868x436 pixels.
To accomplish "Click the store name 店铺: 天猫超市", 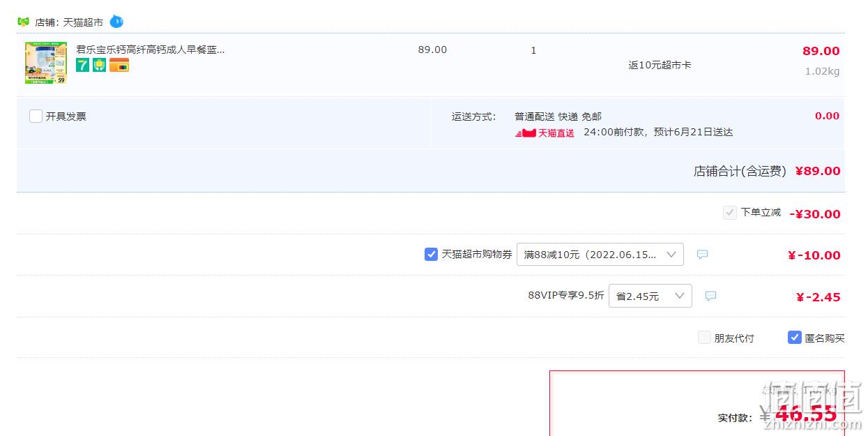I will 69,22.
